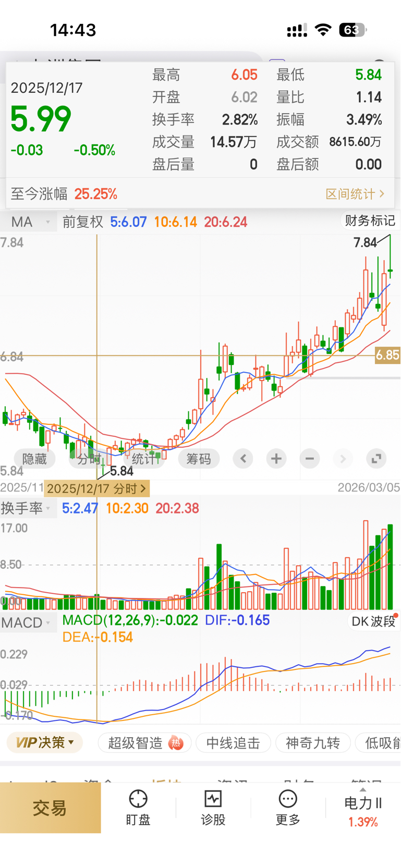This screenshot has width=401, height=868.
Task: Tap the 14:43 clock in status bar
Action: [x=73, y=30]
